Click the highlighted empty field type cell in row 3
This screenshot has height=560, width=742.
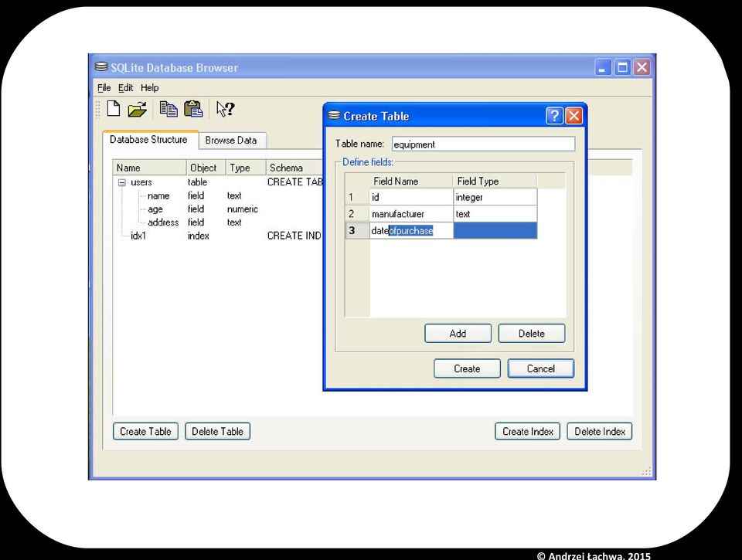495,230
